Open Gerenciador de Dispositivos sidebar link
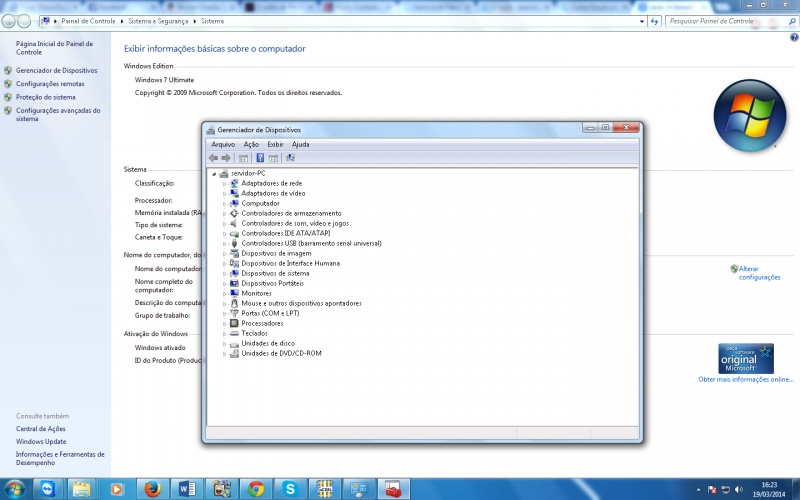This screenshot has width=800, height=500. click(56, 70)
